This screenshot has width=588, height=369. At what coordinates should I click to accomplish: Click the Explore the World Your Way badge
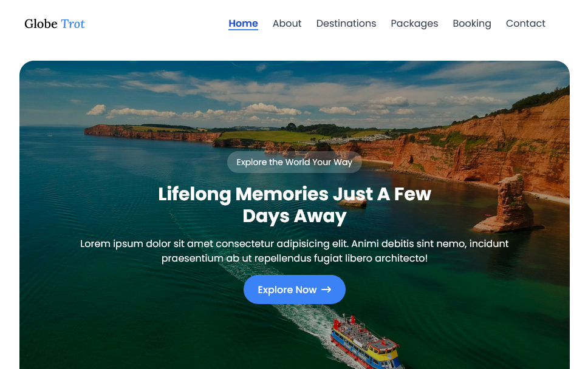[x=295, y=162]
